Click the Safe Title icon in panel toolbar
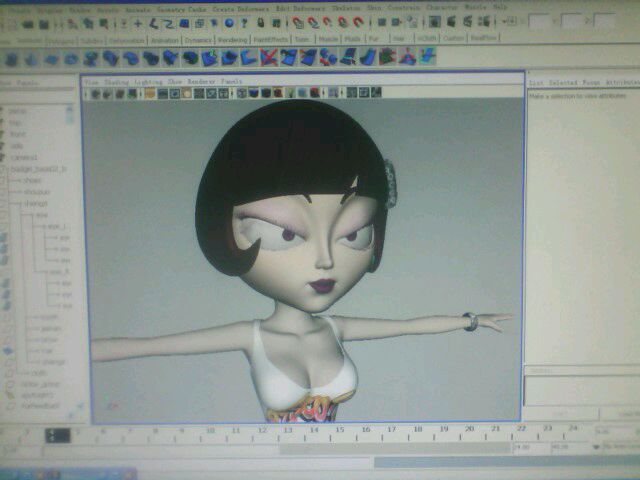 (x=223, y=93)
